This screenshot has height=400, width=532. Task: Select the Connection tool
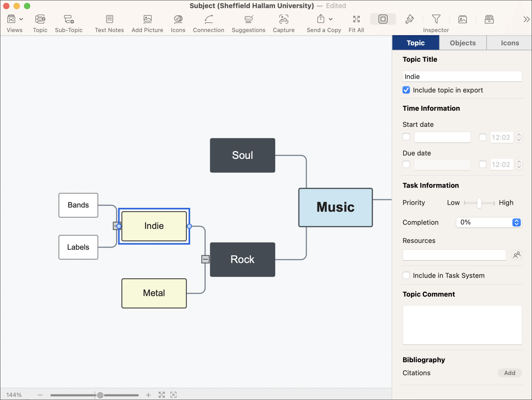pos(208,19)
